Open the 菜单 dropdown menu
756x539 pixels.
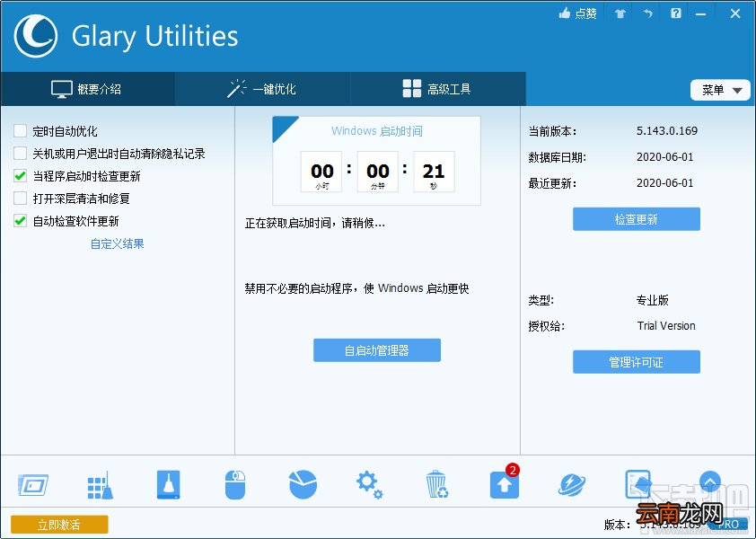tap(720, 90)
